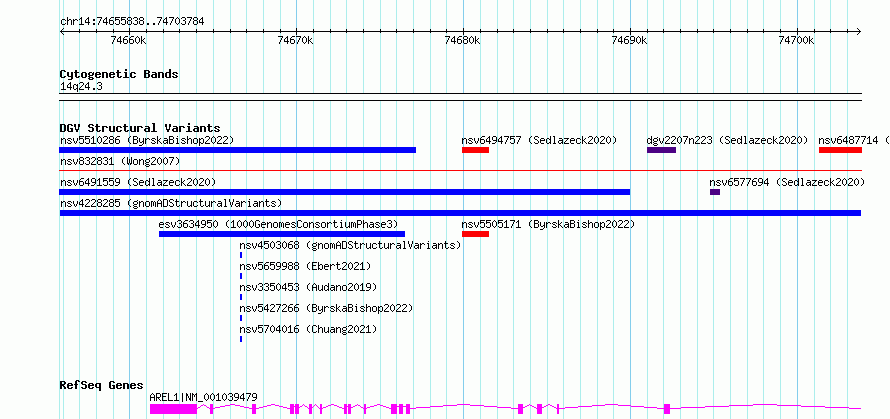Screen dimensions: 890x419
Task: Click the red bar under nsv5505171
Action: (x=475, y=234)
